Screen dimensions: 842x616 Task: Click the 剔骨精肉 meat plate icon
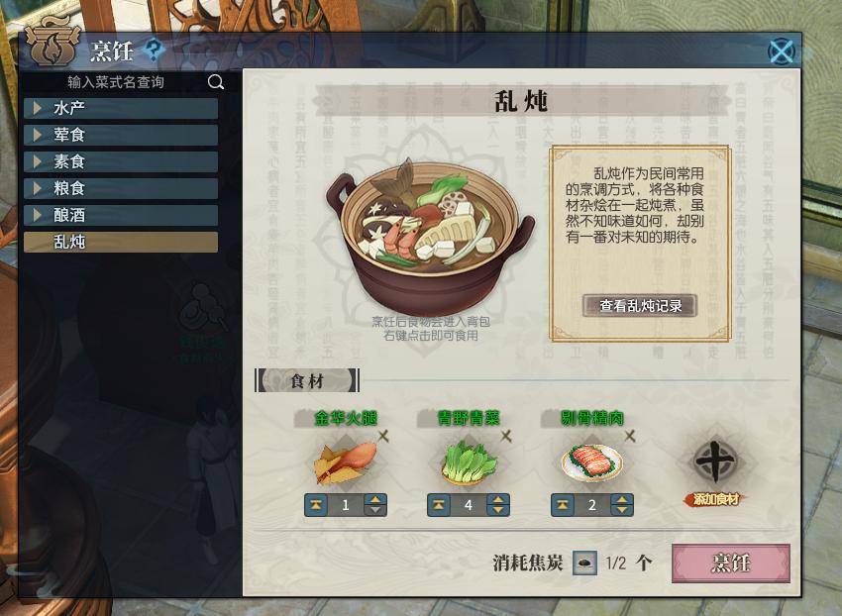(591, 462)
